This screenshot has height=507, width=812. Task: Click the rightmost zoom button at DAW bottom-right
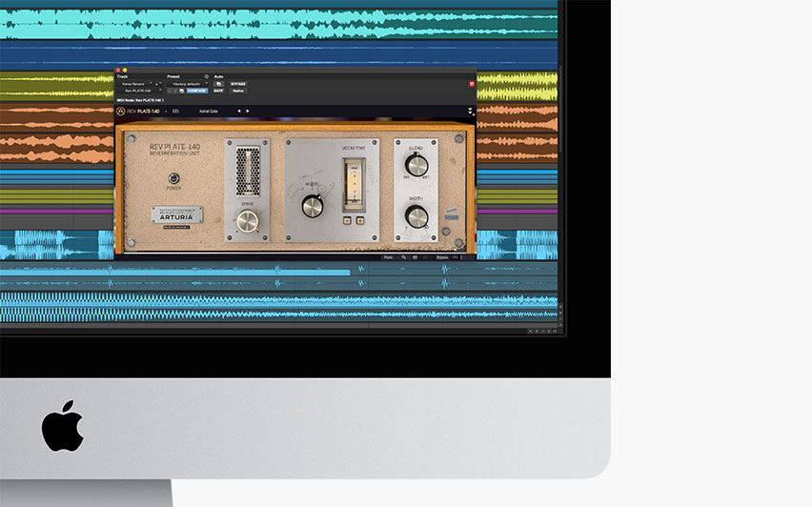(x=555, y=331)
